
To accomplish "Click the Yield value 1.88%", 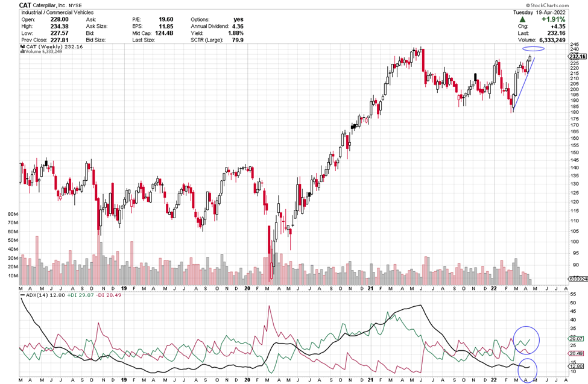I will tap(236, 33).
